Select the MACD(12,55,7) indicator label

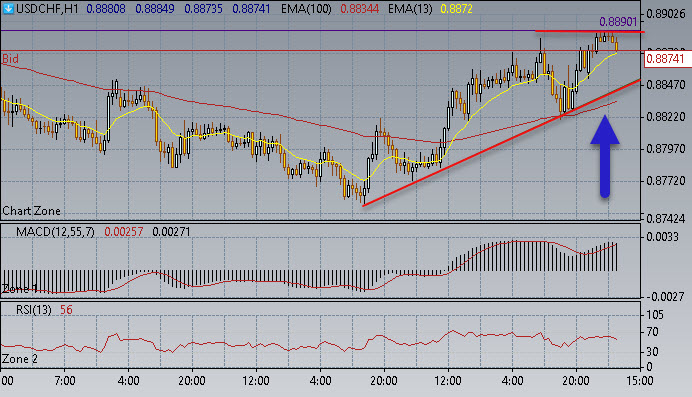55,232
